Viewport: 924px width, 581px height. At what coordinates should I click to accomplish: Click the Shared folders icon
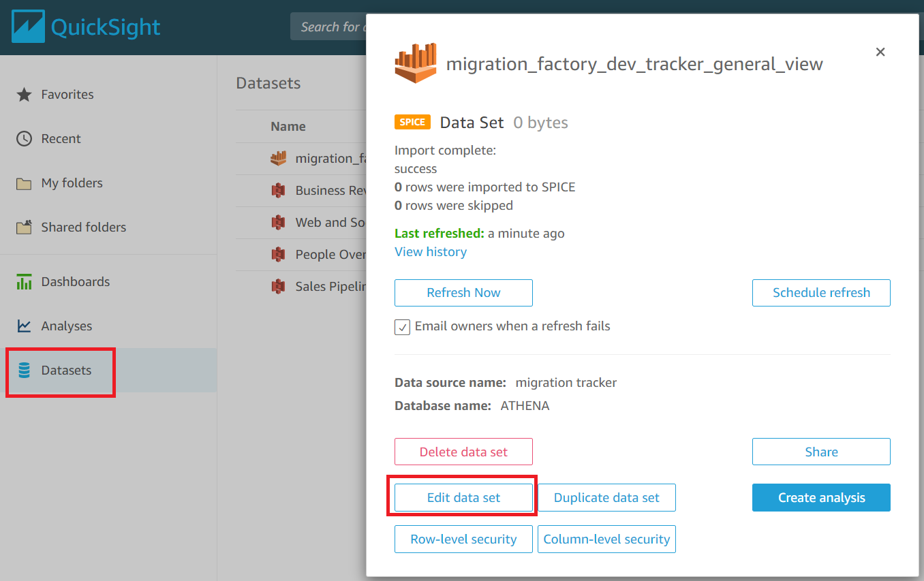coord(25,227)
